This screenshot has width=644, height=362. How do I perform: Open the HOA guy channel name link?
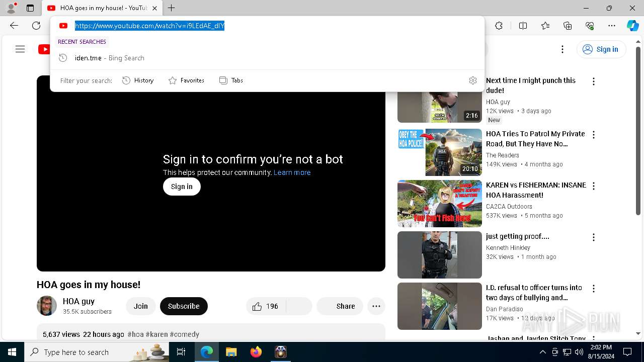[x=79, y=301]
